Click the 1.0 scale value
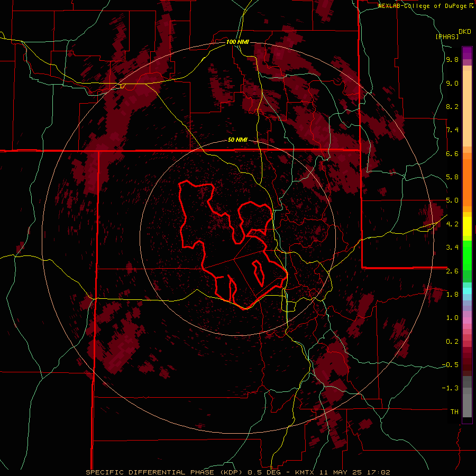This screenshot has width=476, height=476. 452,318
